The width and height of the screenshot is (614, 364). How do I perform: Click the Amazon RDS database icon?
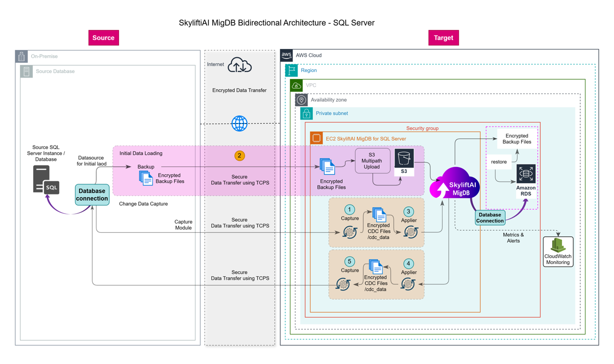pyautogui.click(x=526, y=174)
